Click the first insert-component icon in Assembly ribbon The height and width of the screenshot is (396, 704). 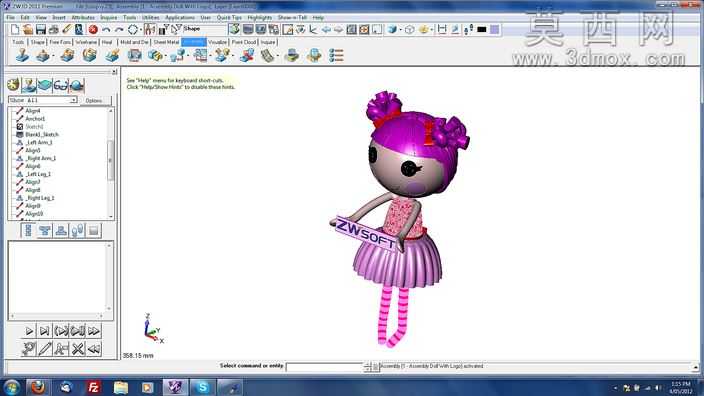coord(22,56)
